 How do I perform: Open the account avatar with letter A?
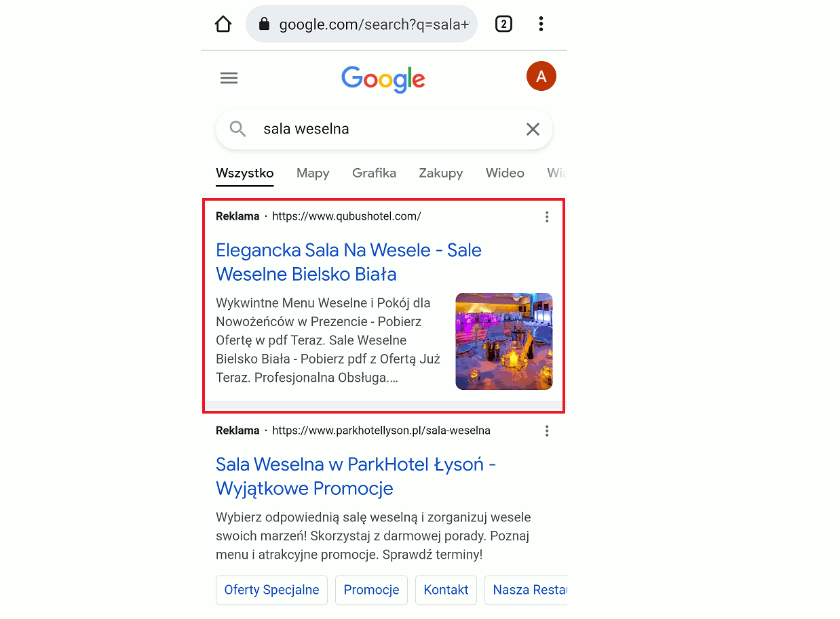tap(541, 76)
